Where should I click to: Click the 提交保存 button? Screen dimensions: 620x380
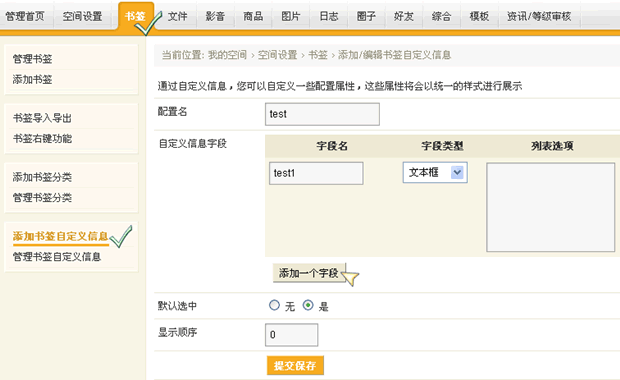(x=295, y=365)
